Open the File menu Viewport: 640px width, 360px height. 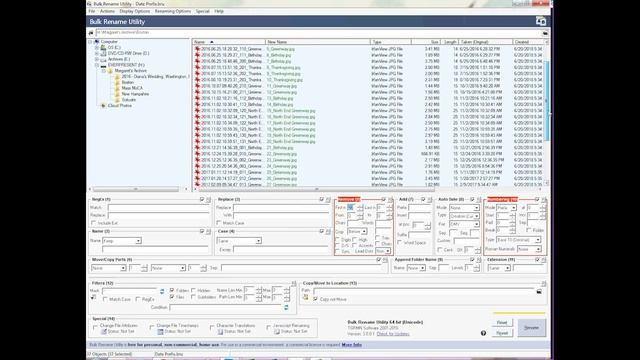point(92,11)
